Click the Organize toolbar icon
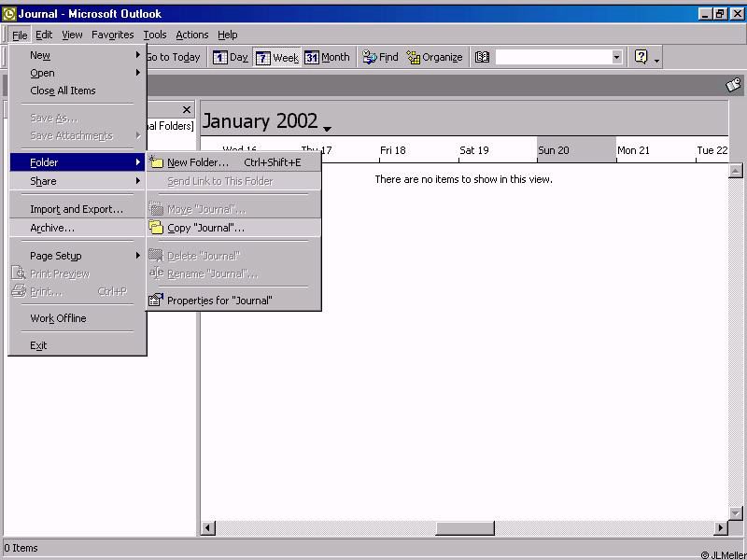 point(413,57)
